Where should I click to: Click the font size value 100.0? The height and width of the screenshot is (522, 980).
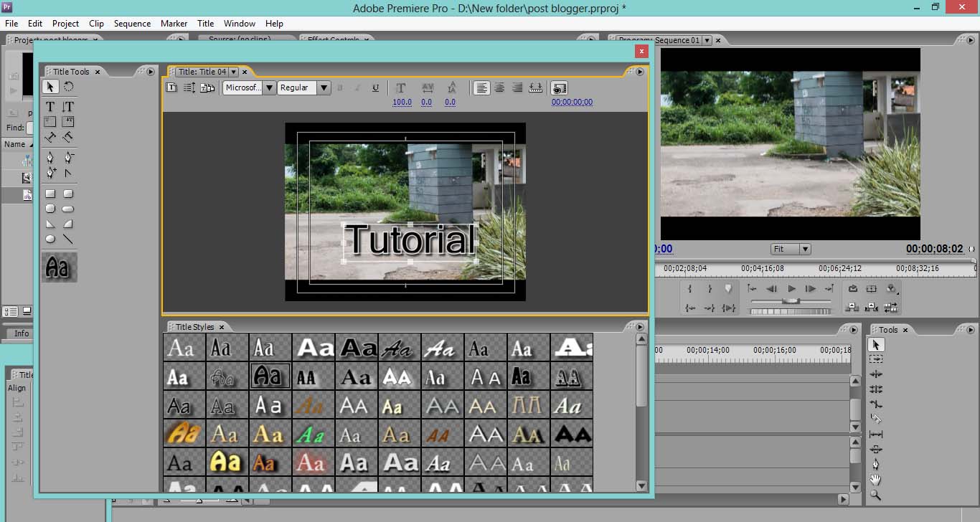point(402,102)
